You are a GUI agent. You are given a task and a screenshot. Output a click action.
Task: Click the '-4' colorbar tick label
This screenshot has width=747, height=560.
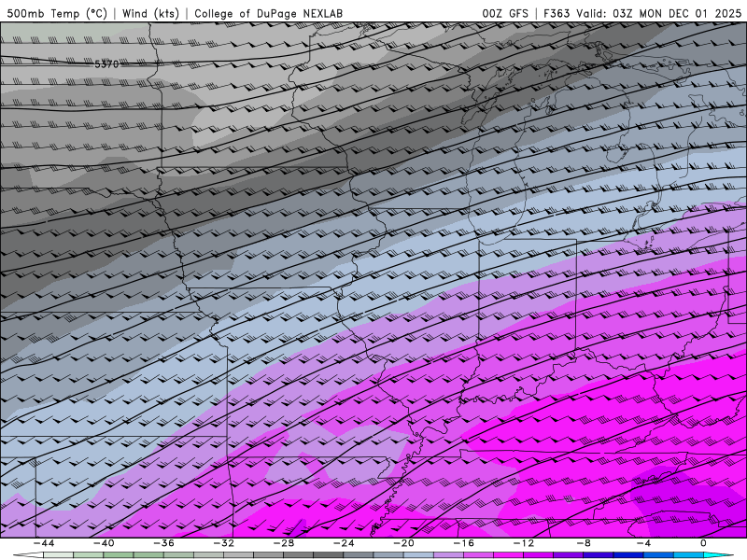tap(643, 543)
